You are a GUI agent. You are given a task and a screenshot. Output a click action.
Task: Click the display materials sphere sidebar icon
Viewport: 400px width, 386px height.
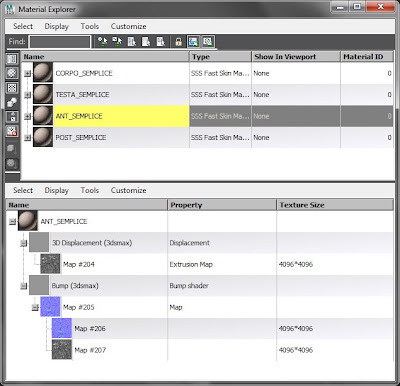click(x=12, y=73)
